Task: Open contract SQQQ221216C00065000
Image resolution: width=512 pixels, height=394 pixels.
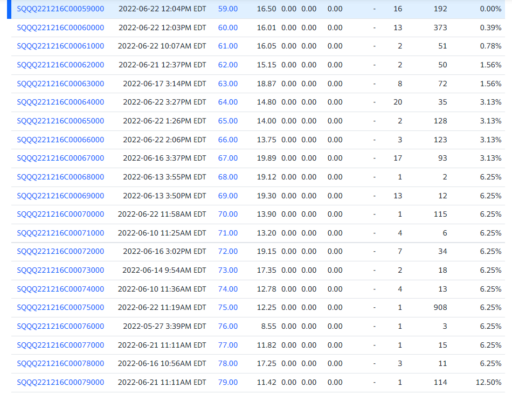Action: 60,121
